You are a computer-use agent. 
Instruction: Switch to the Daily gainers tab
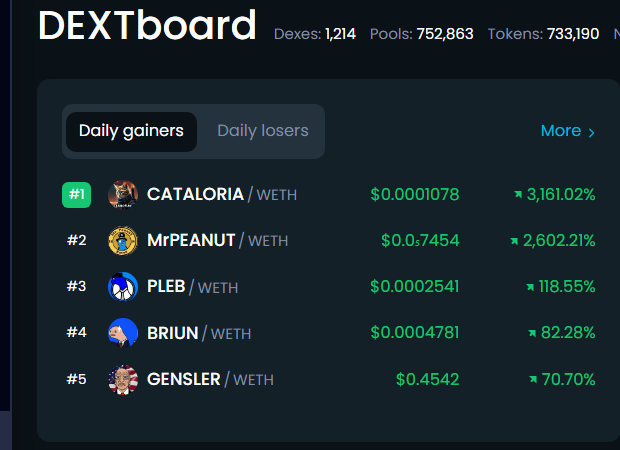pos(131,132)
